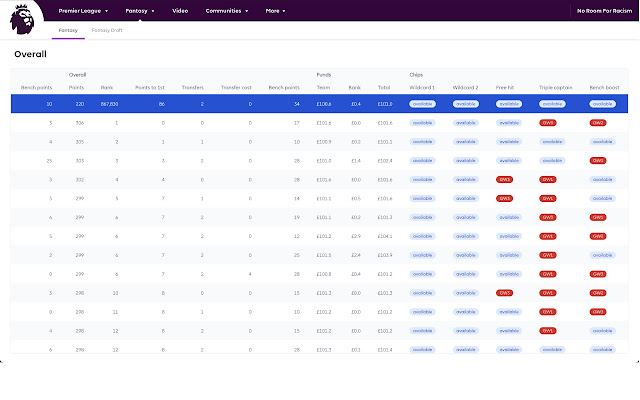Viewport: 640px width, 400px height.
Task: Open the No Room For Racism link
Action: (603, 11)
